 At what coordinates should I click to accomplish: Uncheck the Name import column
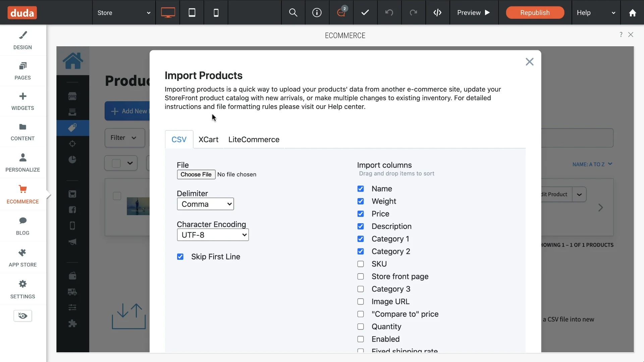click(x=361, y=189)
